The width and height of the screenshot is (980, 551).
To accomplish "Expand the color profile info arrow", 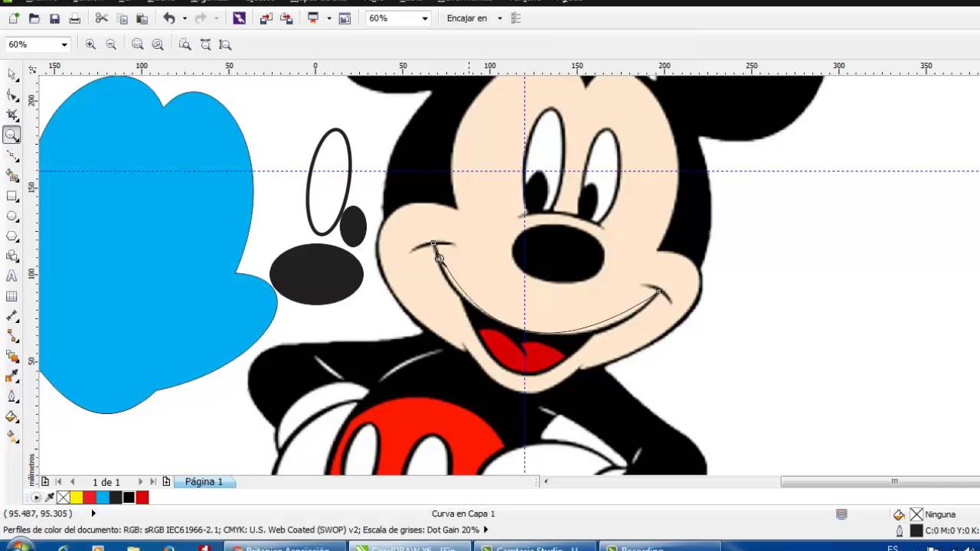I will coord(485,530).
